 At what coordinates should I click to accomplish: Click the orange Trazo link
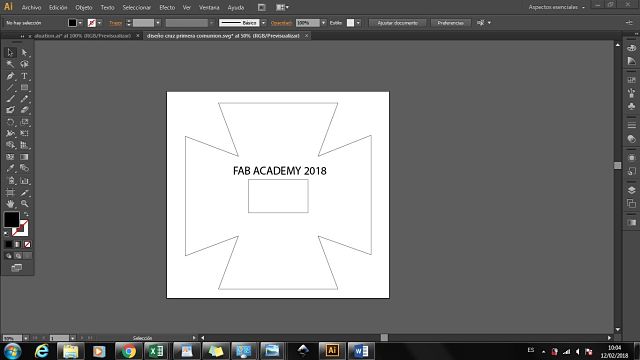coord(116,23)
